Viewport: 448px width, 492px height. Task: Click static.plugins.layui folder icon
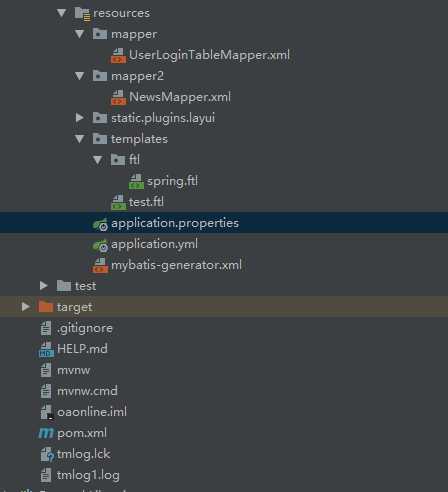pos(100,118)
